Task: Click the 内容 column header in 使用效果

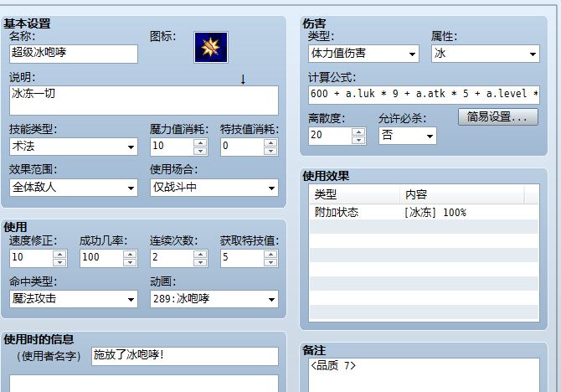Action: click(462, 194)
